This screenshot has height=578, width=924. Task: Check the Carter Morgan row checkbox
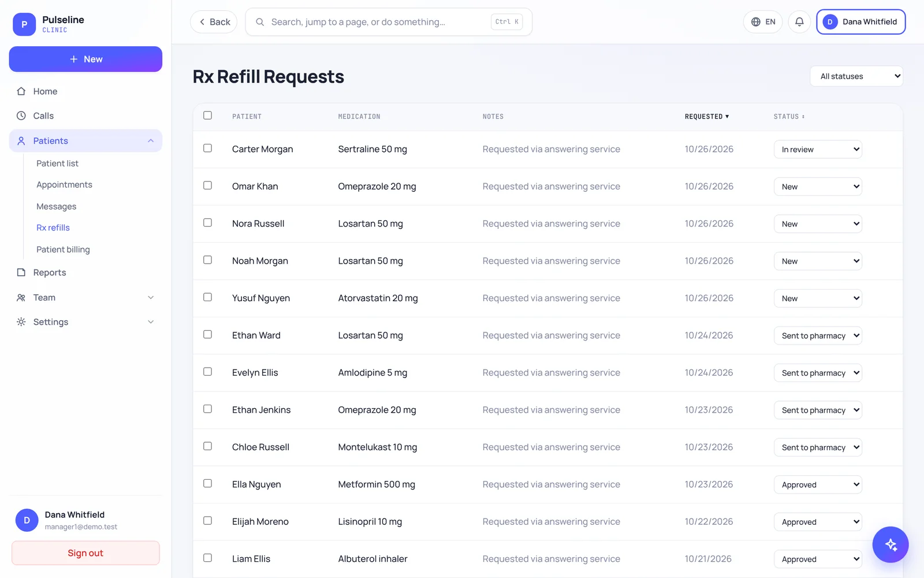pos(207,149)
